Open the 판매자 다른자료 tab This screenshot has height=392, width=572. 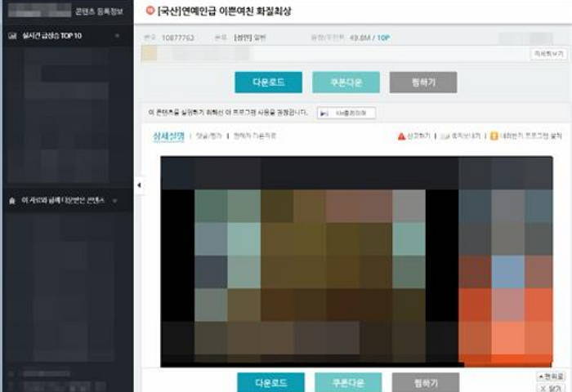[255, 136]
